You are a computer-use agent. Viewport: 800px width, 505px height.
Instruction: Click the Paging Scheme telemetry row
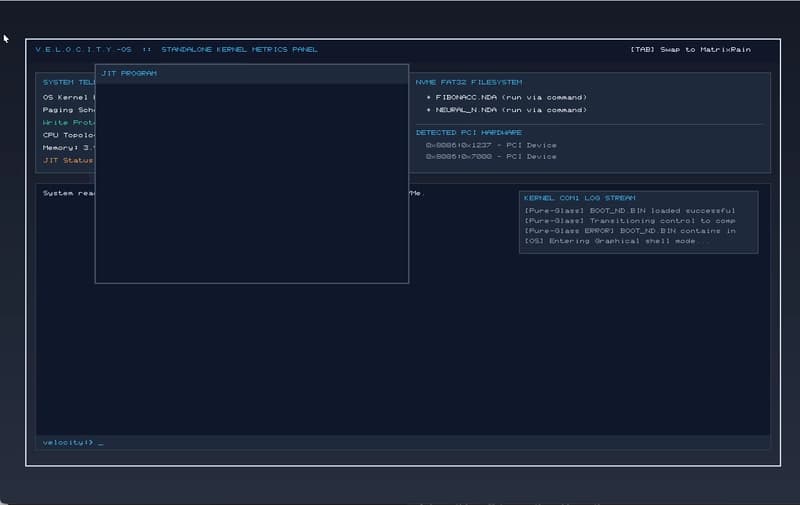click(69, 110)
